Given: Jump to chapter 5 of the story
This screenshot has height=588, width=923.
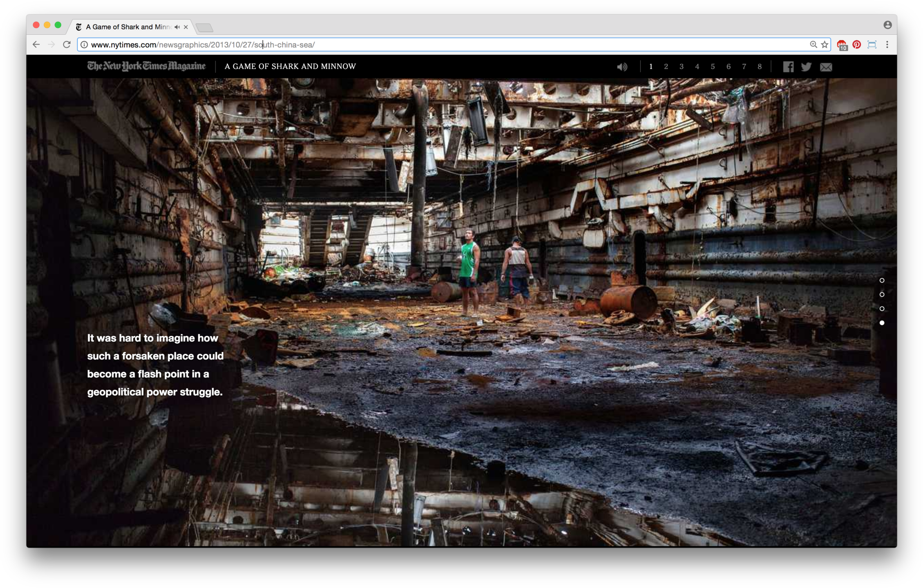Looking at the screenshot, I should [x=713, y=66].
